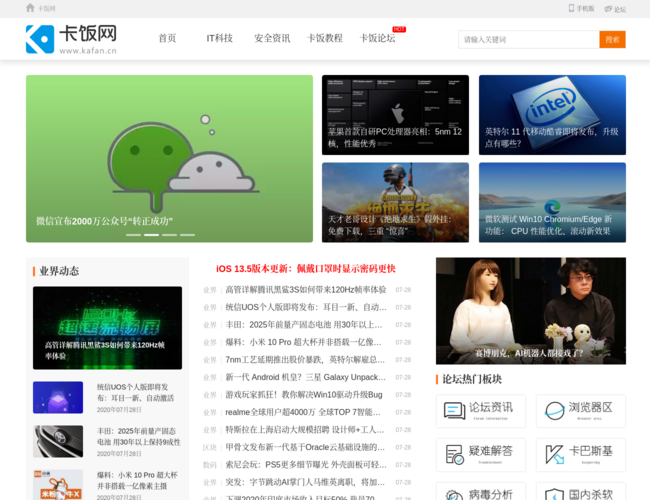Open the Apple 5nm processor article card

395,115
